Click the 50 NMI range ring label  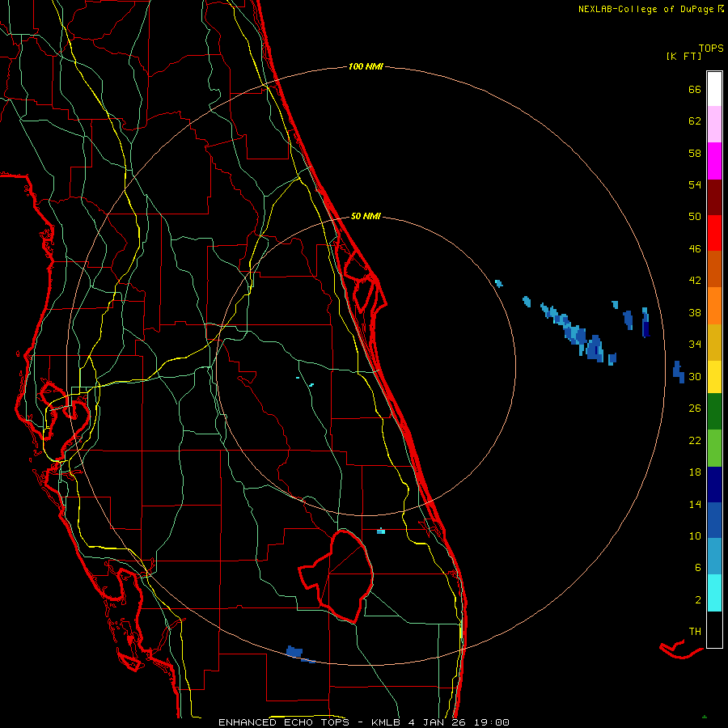click(366, 216)
